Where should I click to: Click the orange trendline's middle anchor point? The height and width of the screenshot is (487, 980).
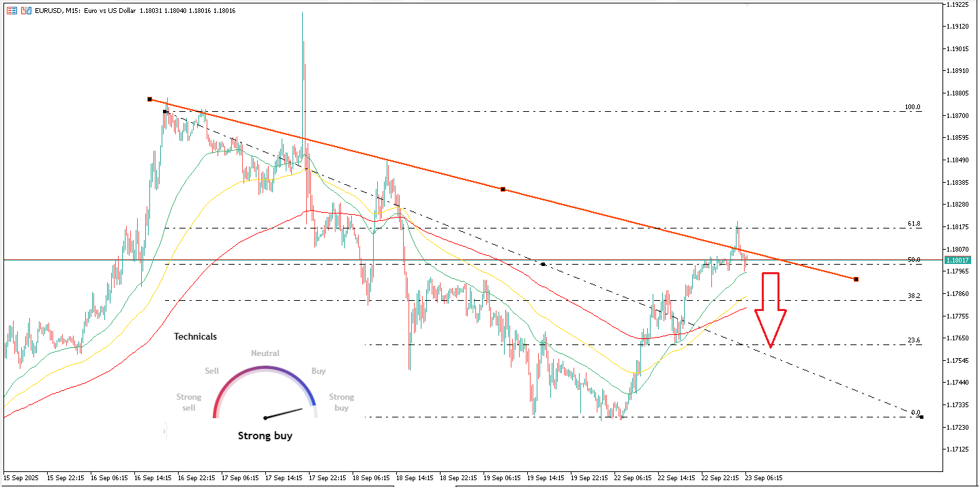(503, 189)
